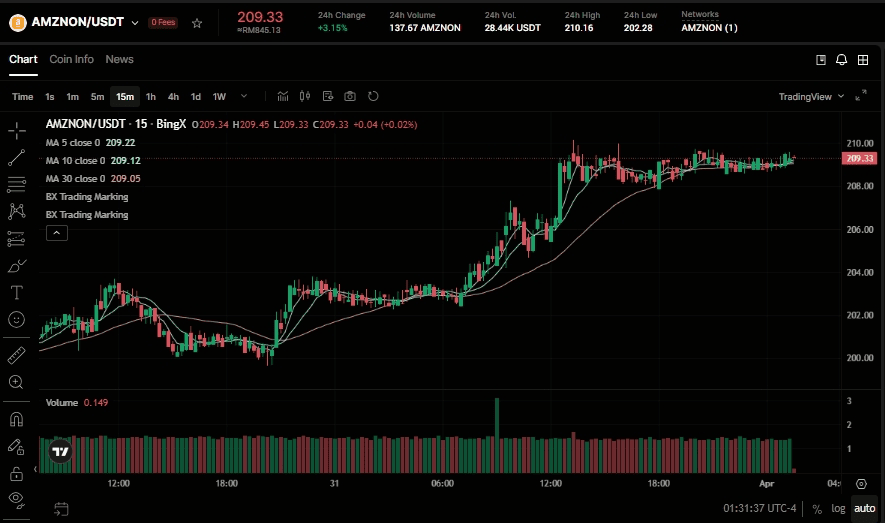Image resolution: width=885 pixels, height=523 pixels.
Task: Switch to the Coin Info tab
Action: [x=71, y=59]
